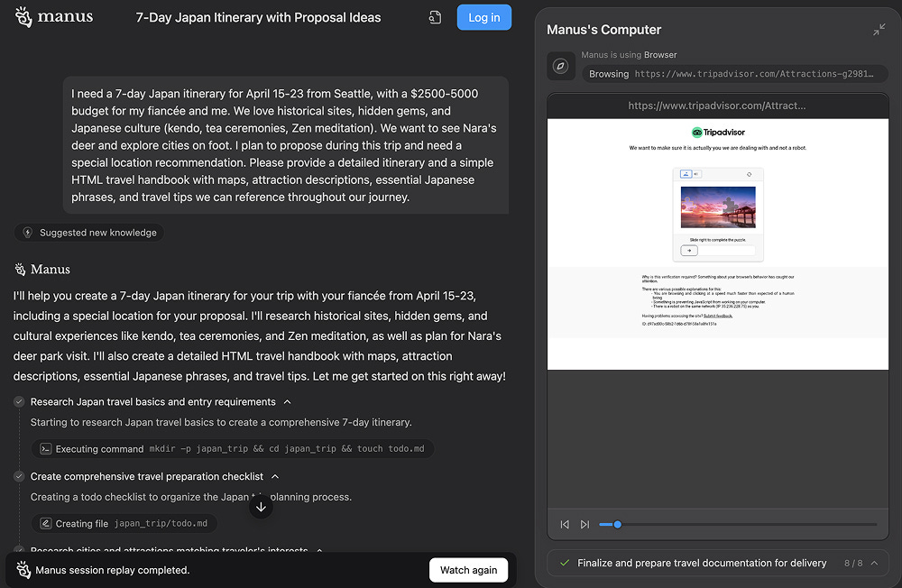Skip to previous step in replay

click(565, 525)
